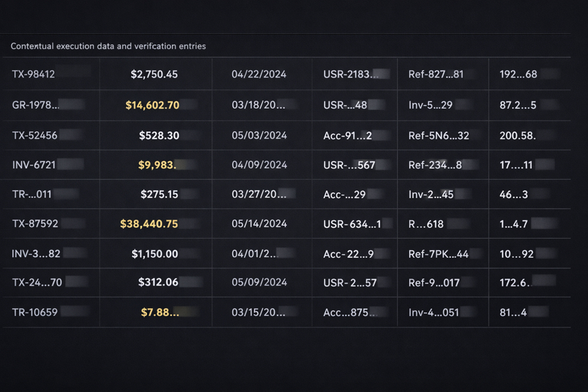
Task: Click the INV-6721 invoice row ID
Action: tap(34, 165)
